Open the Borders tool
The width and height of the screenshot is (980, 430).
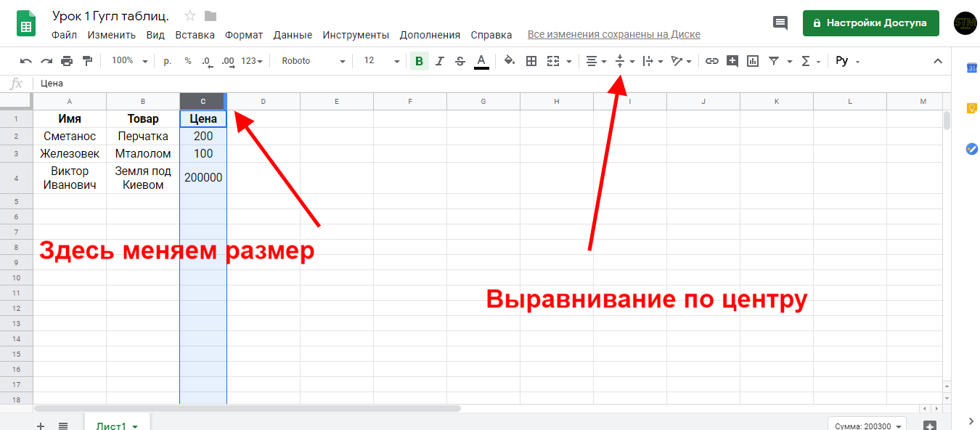531,61
